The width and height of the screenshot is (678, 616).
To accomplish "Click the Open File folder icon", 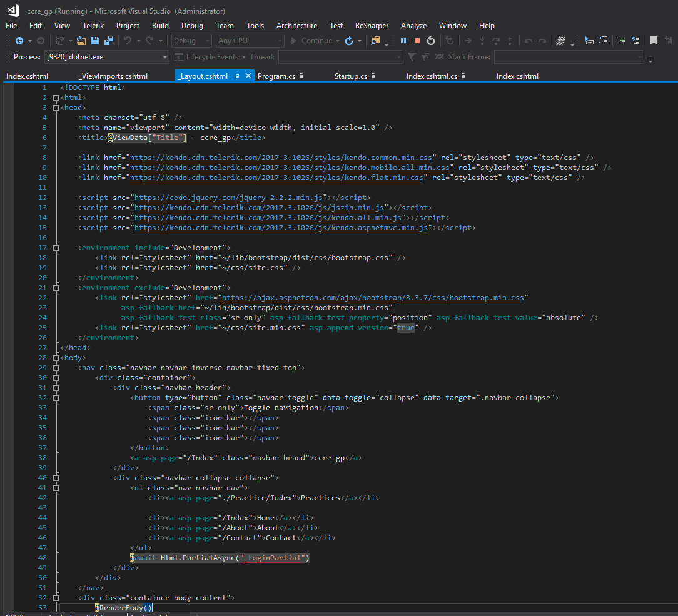I will 81,41.
